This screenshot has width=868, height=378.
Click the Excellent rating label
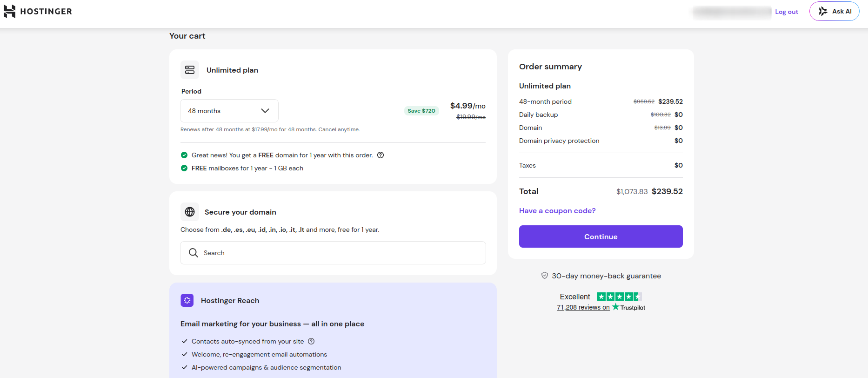[575, 297]
